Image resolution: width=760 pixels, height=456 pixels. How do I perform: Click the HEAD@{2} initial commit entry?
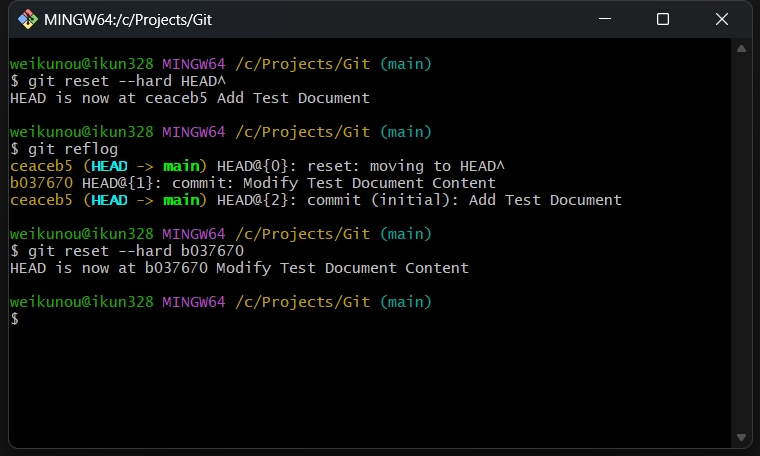click(419, 200)
